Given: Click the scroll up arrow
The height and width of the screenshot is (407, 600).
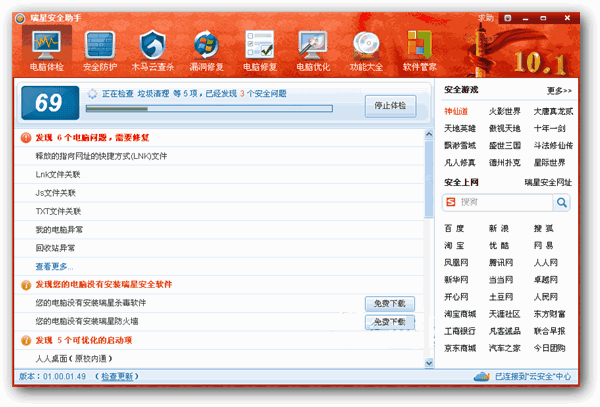Looking at the screenshot, I should pyautogui.click(x=429, y=134).
